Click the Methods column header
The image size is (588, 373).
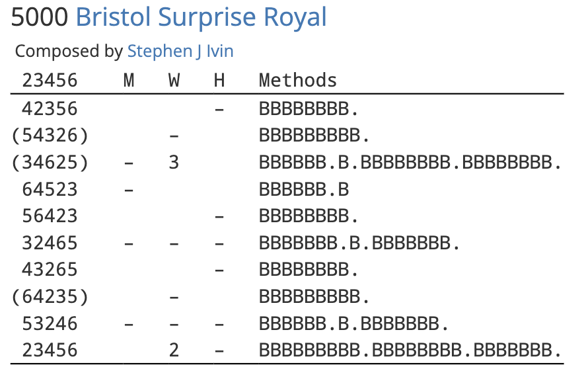[x=297, y=81]
